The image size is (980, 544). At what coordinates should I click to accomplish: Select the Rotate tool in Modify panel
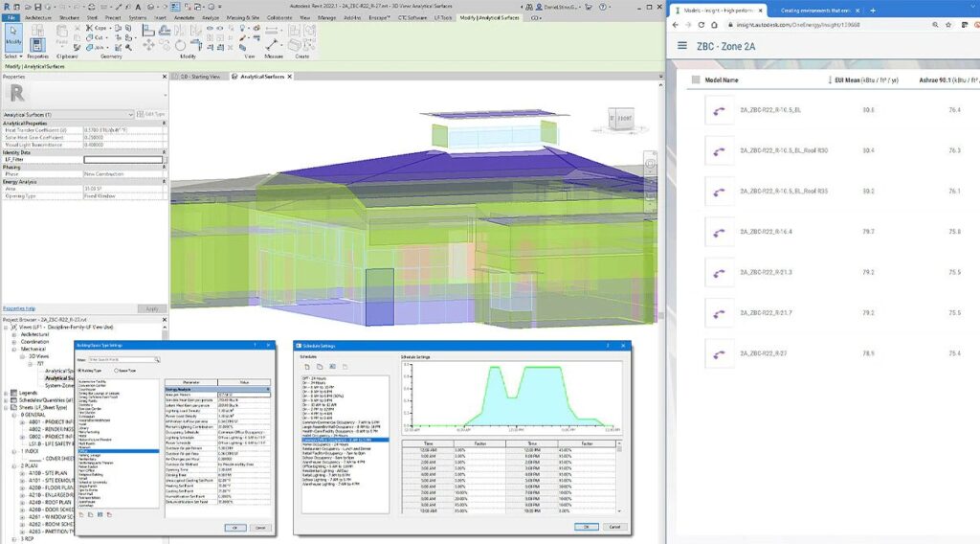click(x=180, y=45)
